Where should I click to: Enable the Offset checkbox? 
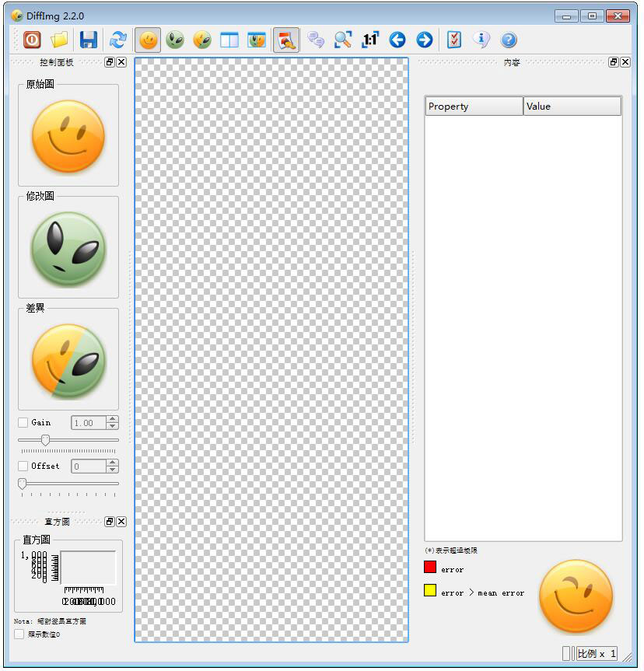[23, 466]
